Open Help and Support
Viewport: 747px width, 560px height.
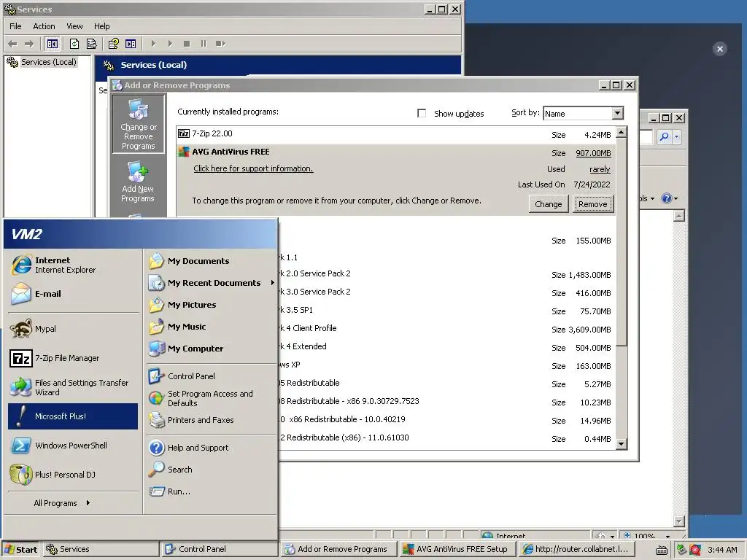click(211, 448)
